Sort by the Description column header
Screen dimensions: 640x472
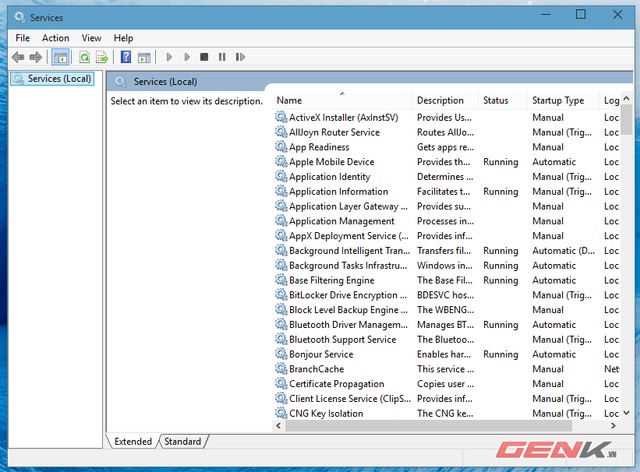click(x=445, y=100)
